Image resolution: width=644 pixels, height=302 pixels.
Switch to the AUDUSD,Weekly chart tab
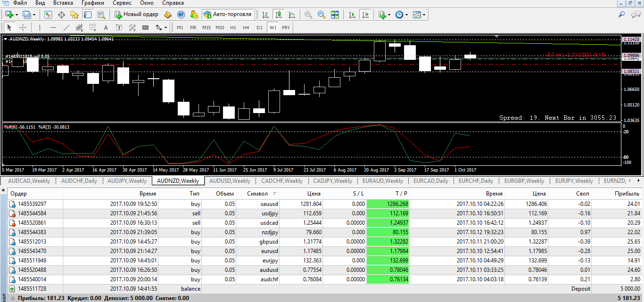(x=230, y=181)
